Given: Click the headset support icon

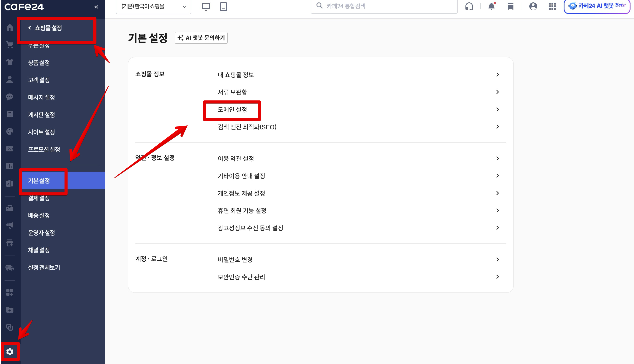Looking at the screenshot, I should [469, 6].
